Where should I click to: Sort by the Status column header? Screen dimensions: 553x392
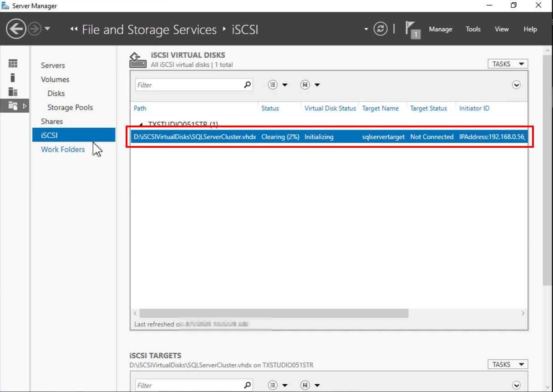pos(270,108)
